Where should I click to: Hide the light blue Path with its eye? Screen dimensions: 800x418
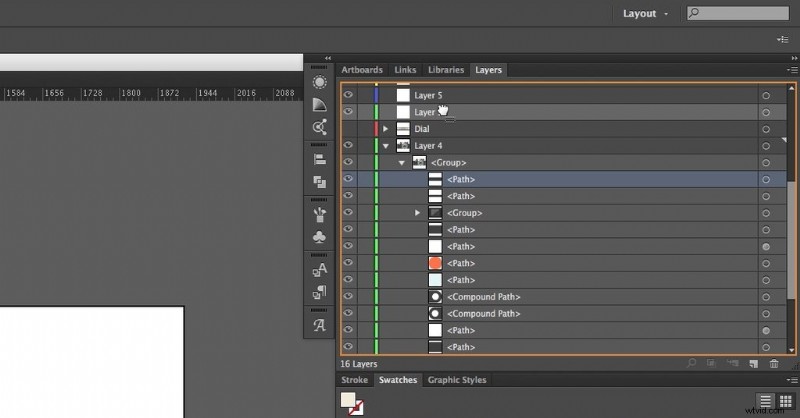tap(348, 279)
